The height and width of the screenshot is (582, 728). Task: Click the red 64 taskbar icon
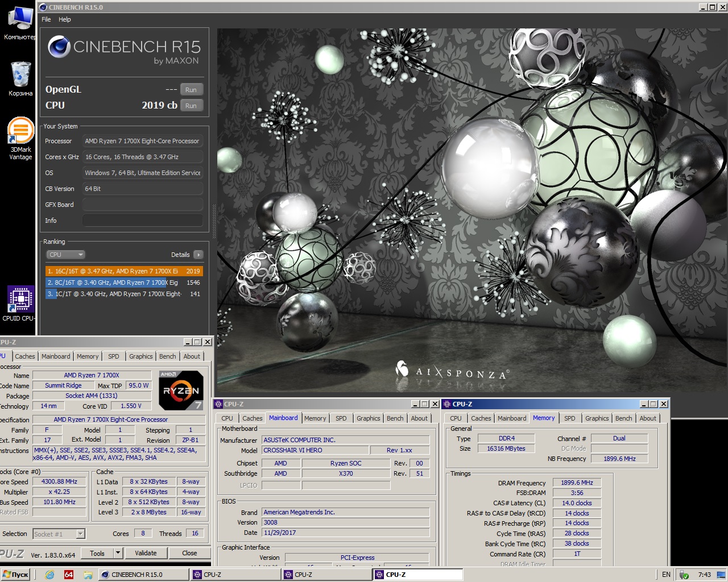[69, 575]
